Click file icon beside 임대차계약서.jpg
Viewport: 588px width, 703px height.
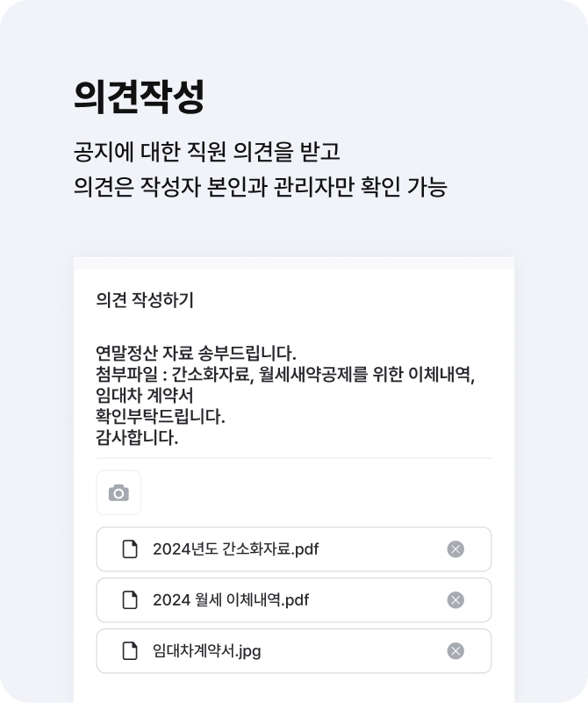click(x=130, y=651)
